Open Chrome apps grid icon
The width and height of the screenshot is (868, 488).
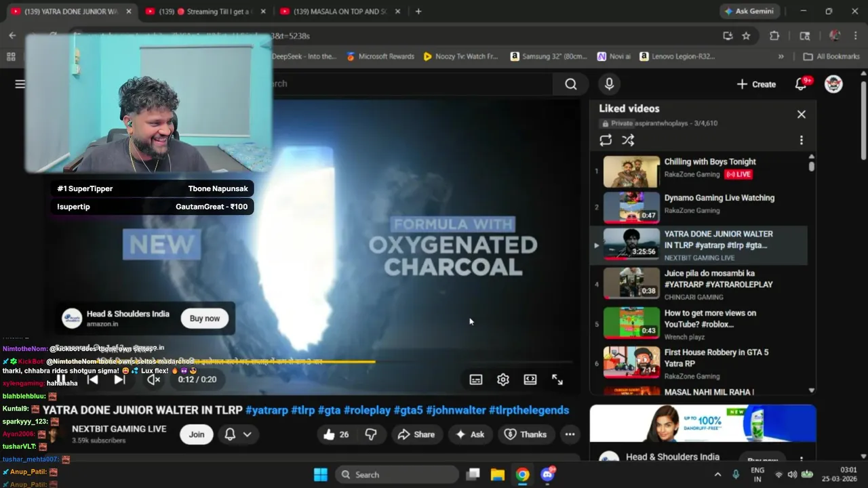pyautogui.click(x=11, y=56)
